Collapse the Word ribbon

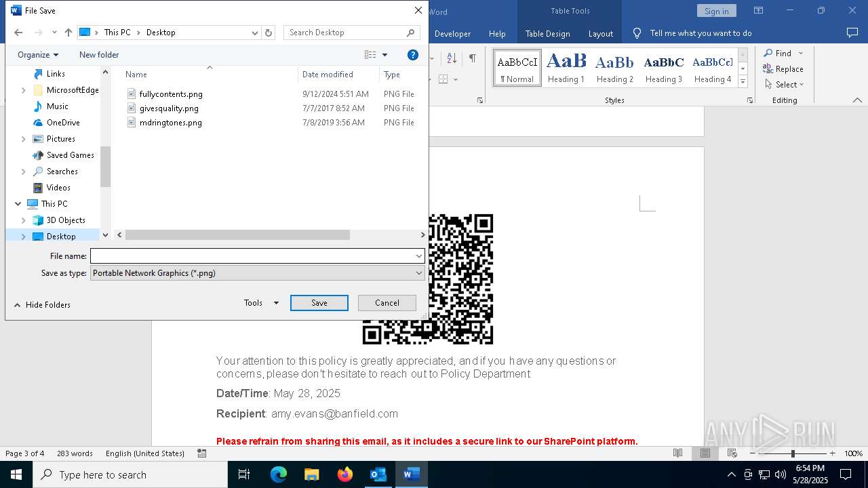pos(857,100)
